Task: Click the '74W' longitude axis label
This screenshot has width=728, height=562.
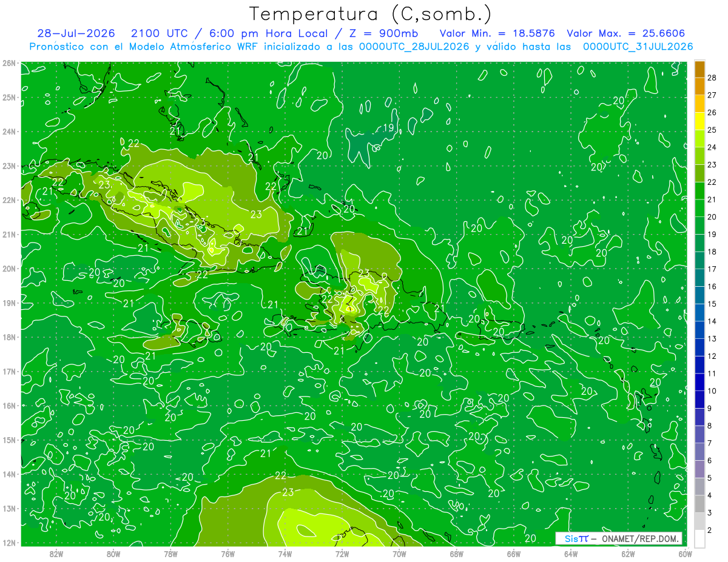Action: (285, 554)
